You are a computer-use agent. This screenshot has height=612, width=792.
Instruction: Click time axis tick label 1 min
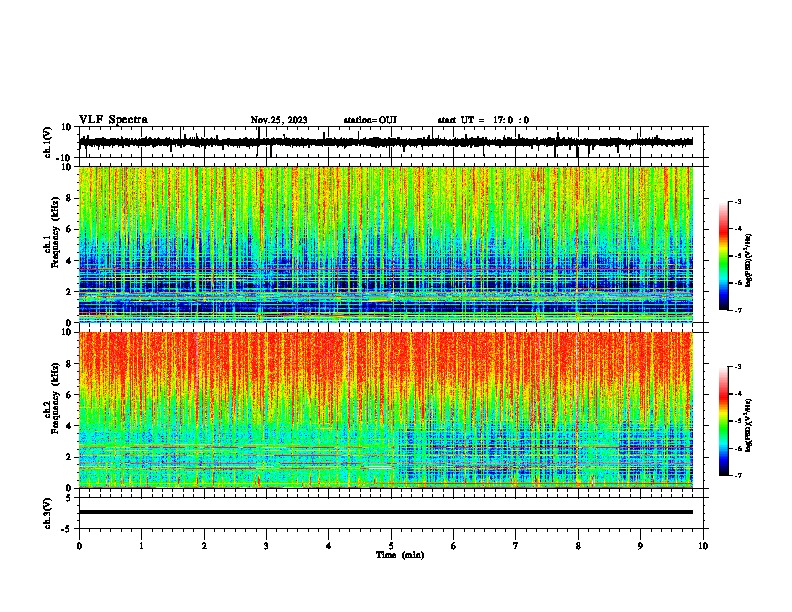click(x=141, y=546)
